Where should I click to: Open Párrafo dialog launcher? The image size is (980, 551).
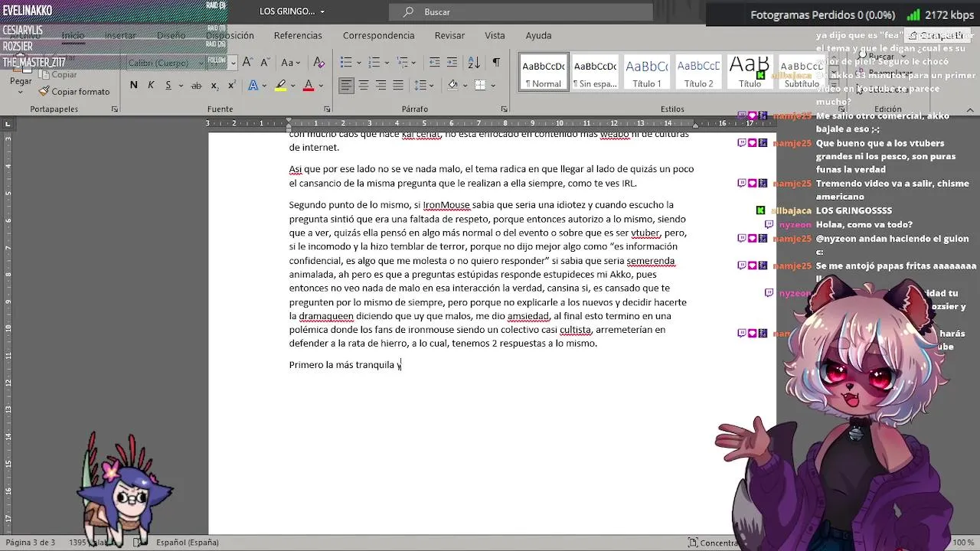tap(504, 109)
